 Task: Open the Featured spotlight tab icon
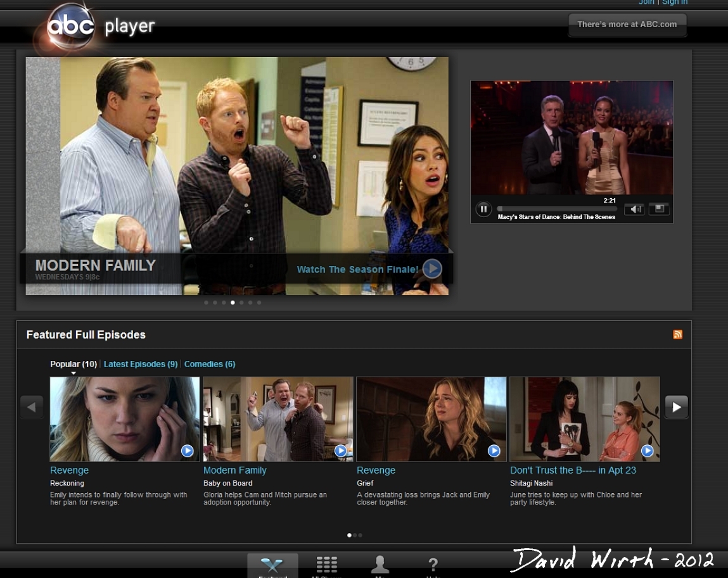272,565
